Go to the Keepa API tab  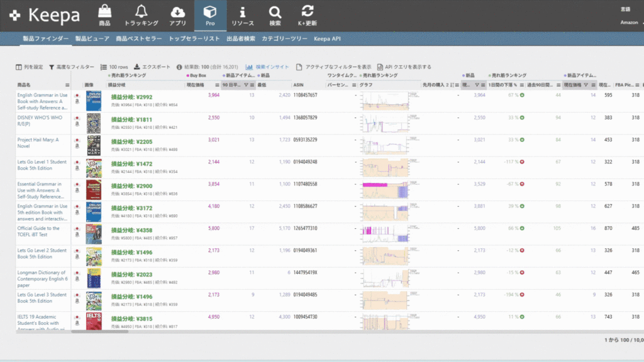coord(327,38)
